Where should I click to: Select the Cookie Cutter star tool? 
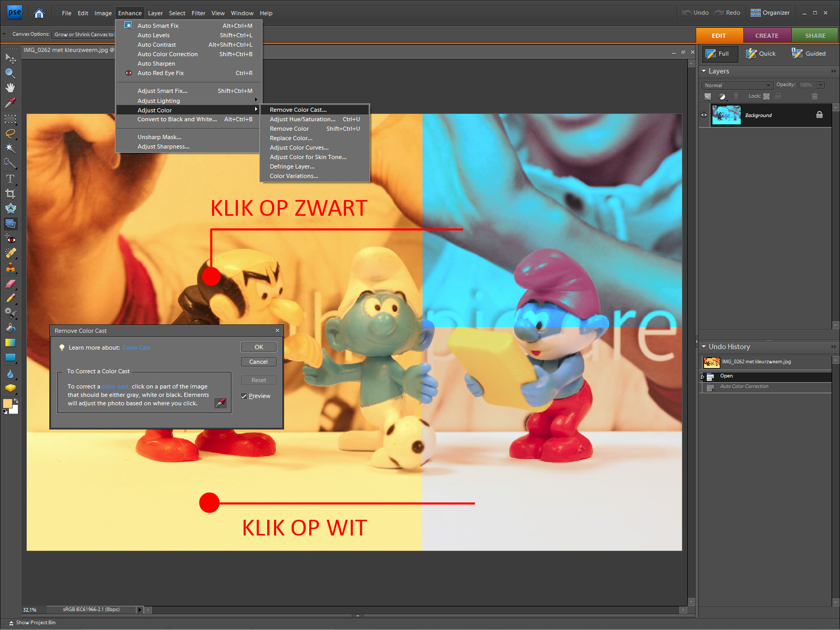[10, 208]
